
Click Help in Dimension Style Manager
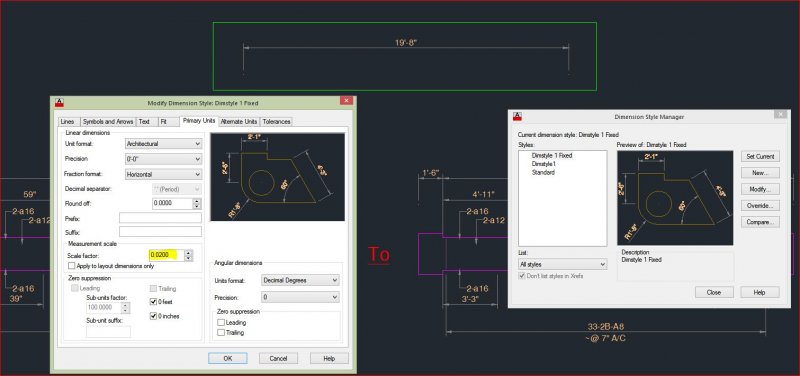[760, 292]
